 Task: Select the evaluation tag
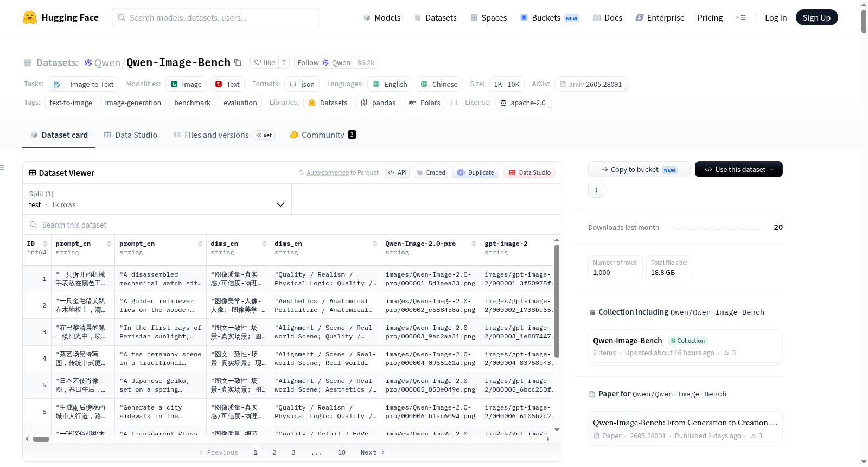click(x=240, y=103)
